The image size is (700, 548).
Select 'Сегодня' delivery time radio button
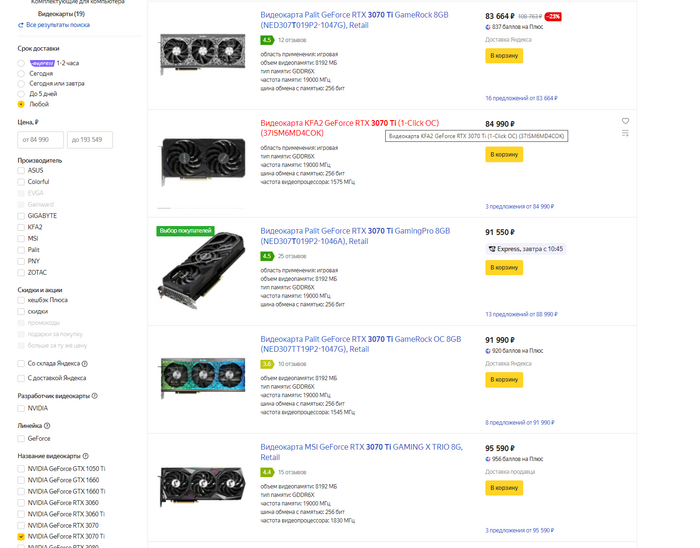click(x=22, y=73)
